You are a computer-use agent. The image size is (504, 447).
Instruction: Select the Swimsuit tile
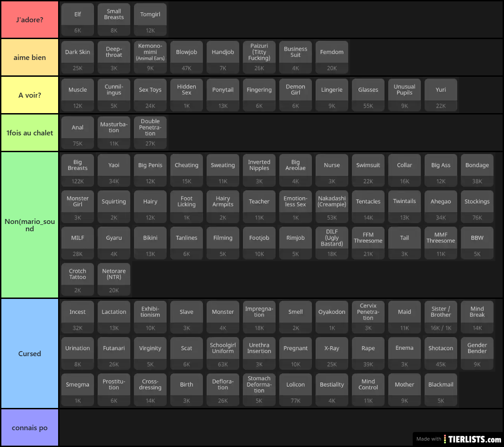pos(368,170)
